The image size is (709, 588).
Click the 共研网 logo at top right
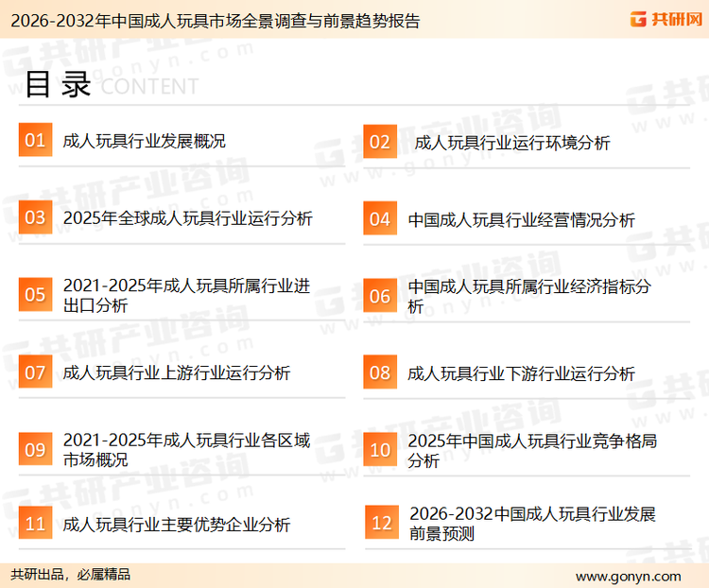(665, 19)
